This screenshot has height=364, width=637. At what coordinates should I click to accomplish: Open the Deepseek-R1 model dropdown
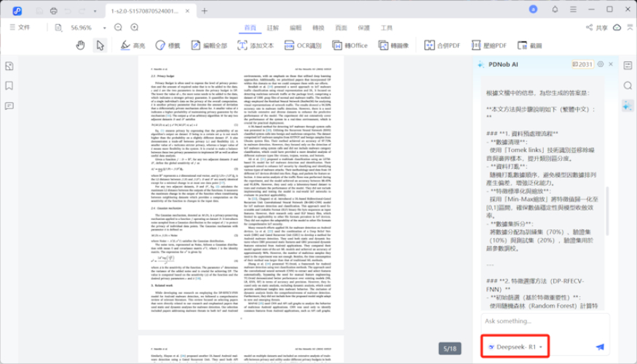pos(515,347)
